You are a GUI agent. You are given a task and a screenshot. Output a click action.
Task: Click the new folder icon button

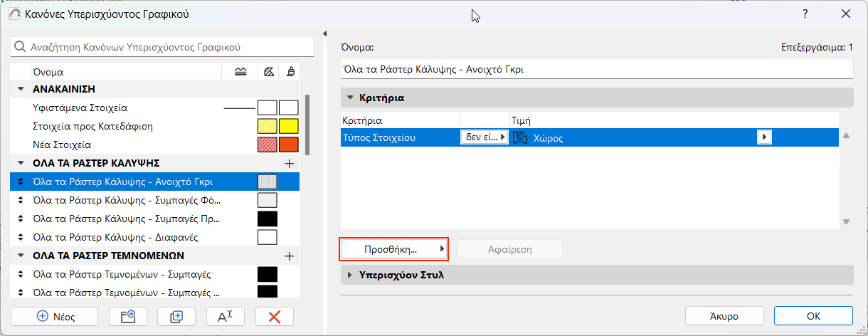pos(127,317)
